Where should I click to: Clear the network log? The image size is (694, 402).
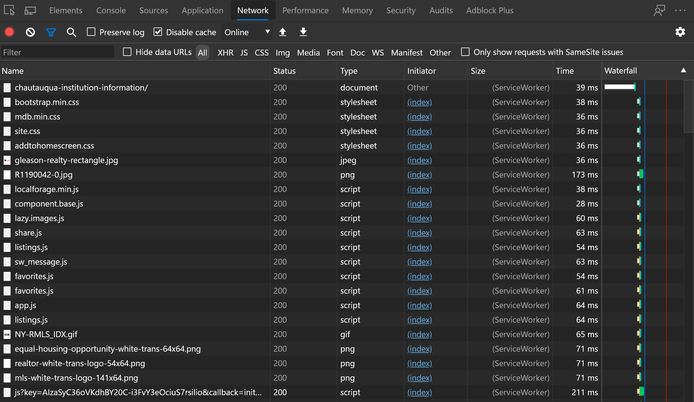point(30,32)
